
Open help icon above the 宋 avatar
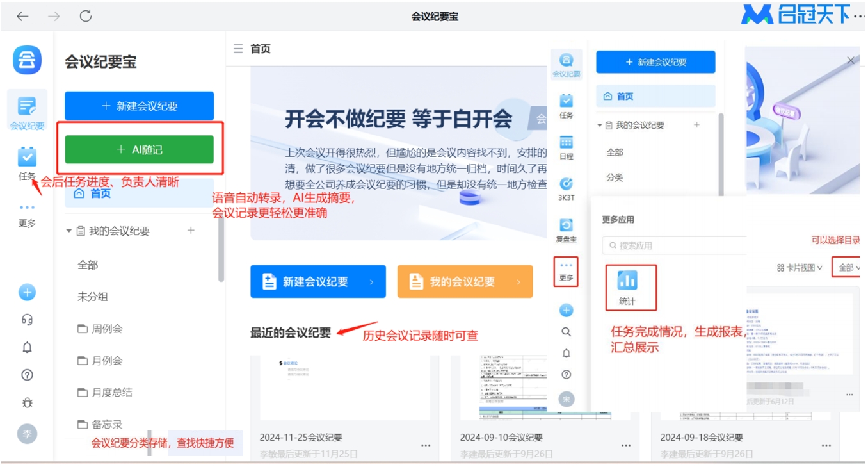coord(566,375)
